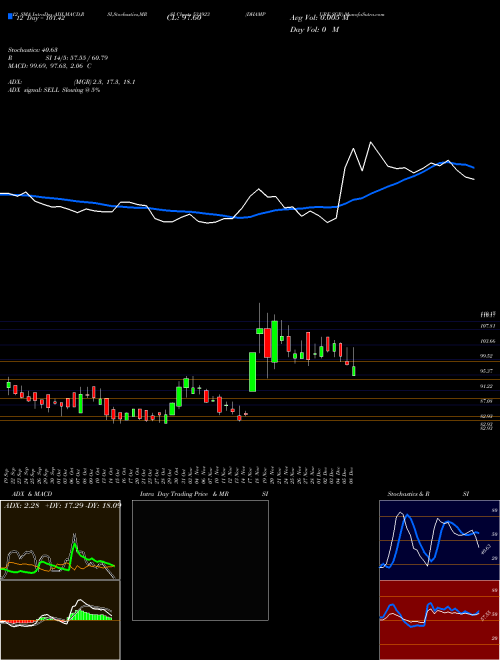
Task: Click the blue-background Stochastics chart panel
Action: (x=439, y=540)
